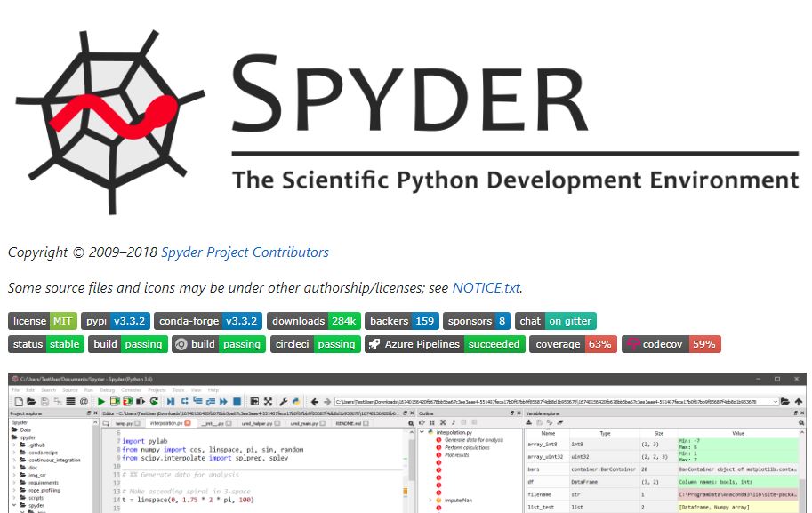This screenshot has width=812, height=513.
Task: Click the conda-forge v3.3.2 badge
Action: (208, 321)
